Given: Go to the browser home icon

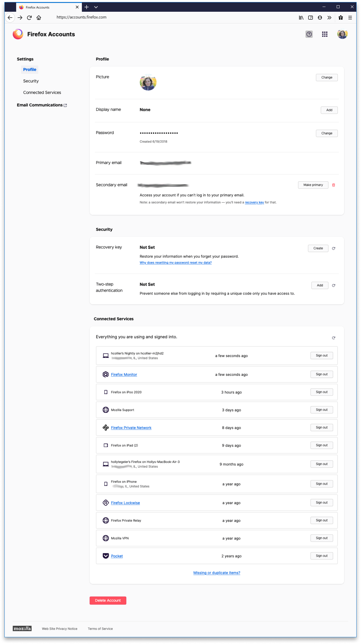Looking at the screenshot, I should [x=39, y=18].
